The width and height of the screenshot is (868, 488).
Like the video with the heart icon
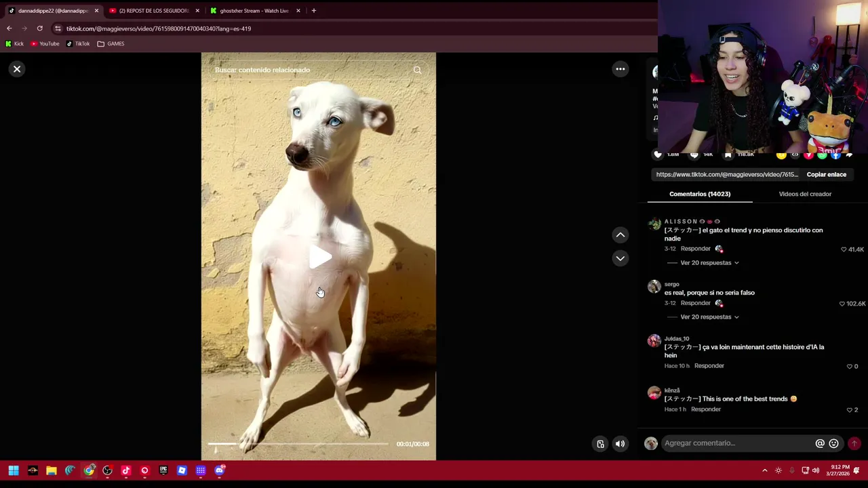(658, 155)
